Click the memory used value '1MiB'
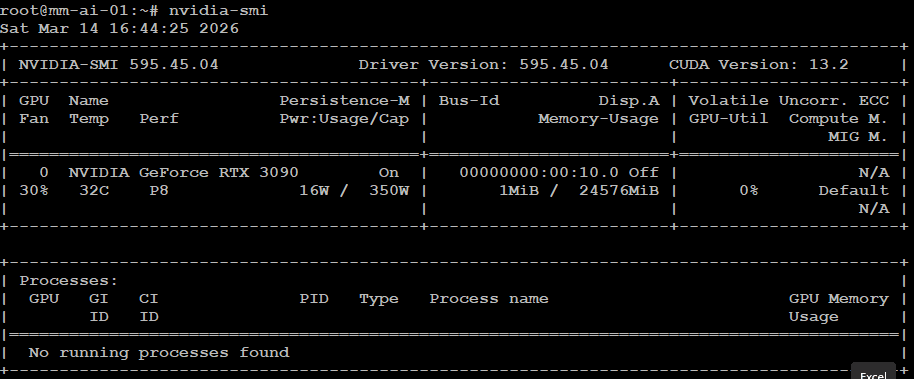 click(x=519, y=191)
